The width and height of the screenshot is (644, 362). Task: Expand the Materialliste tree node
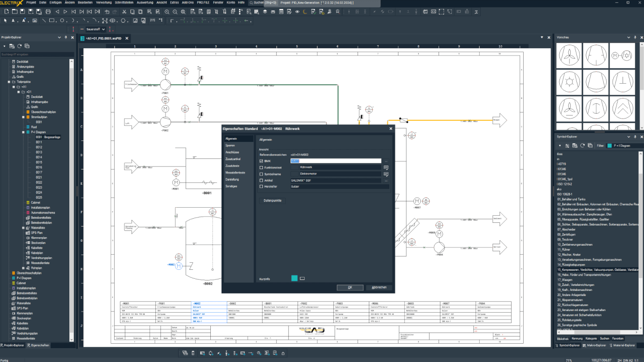(23, 228)
